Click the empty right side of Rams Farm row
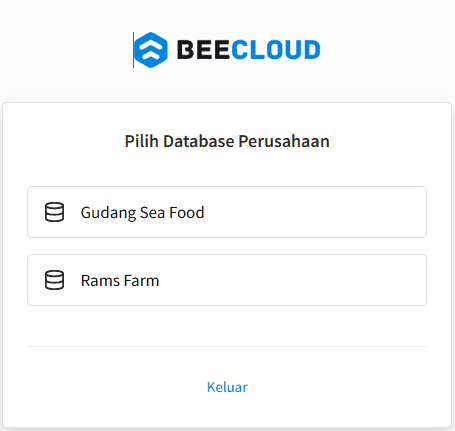 pyautogui.click(x=293, y=280)
